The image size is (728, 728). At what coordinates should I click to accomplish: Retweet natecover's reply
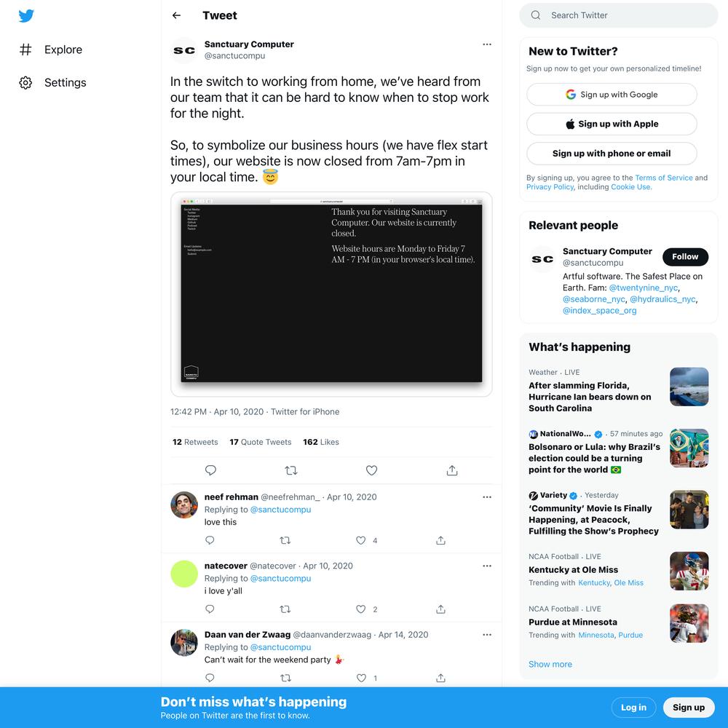(285, 609)
